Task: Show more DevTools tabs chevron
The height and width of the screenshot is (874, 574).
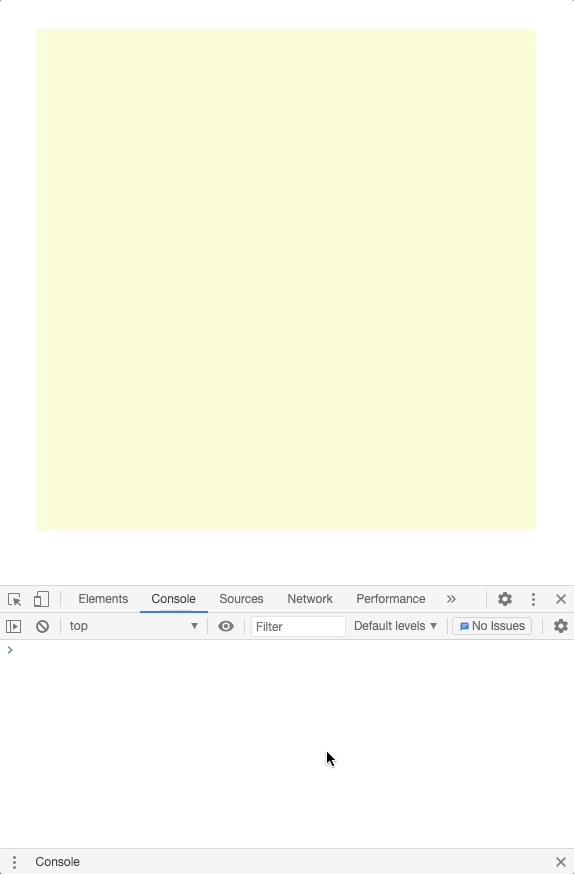Action: (451, 599)
